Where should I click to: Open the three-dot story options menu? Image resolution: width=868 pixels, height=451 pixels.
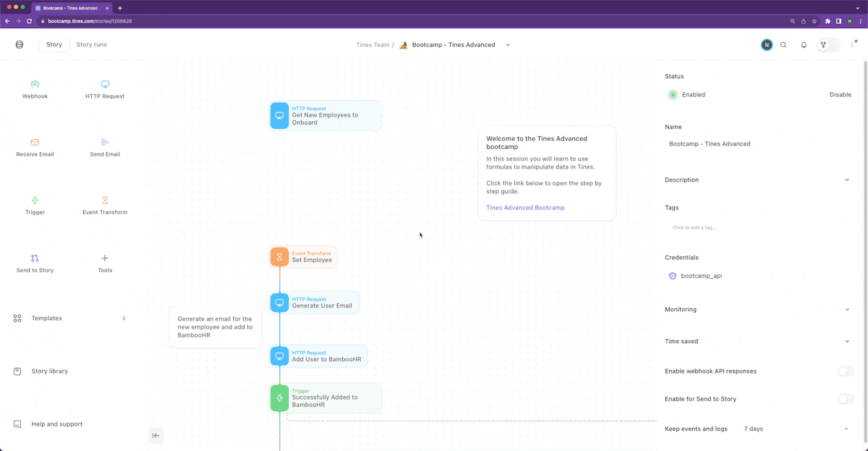tap(853, 45)
